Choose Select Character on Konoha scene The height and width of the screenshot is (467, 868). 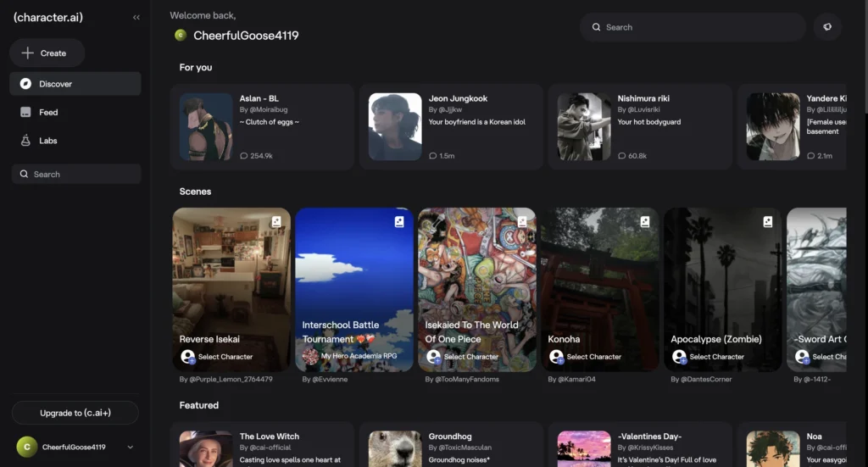(593, 357)
